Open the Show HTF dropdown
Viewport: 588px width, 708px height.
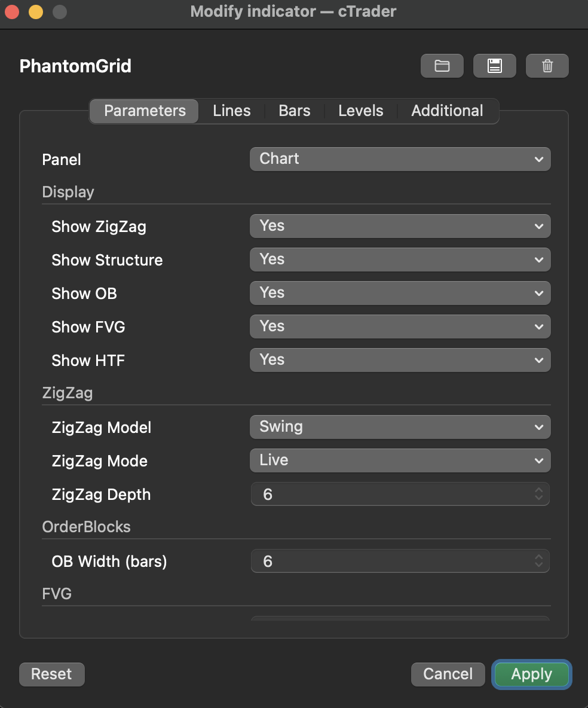[400, 360]
